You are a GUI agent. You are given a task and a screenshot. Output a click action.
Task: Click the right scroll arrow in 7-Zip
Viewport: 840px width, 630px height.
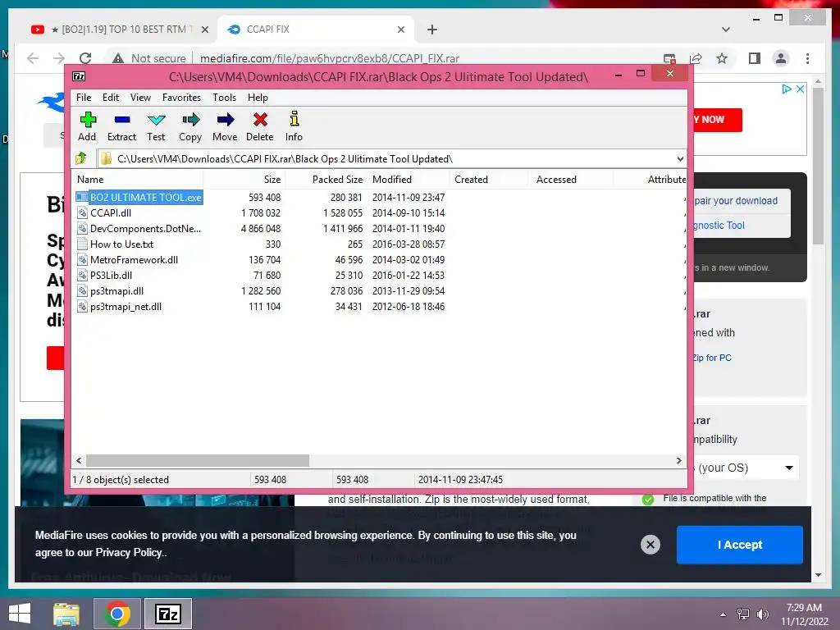pyautogui.click(x=678, y=461)
